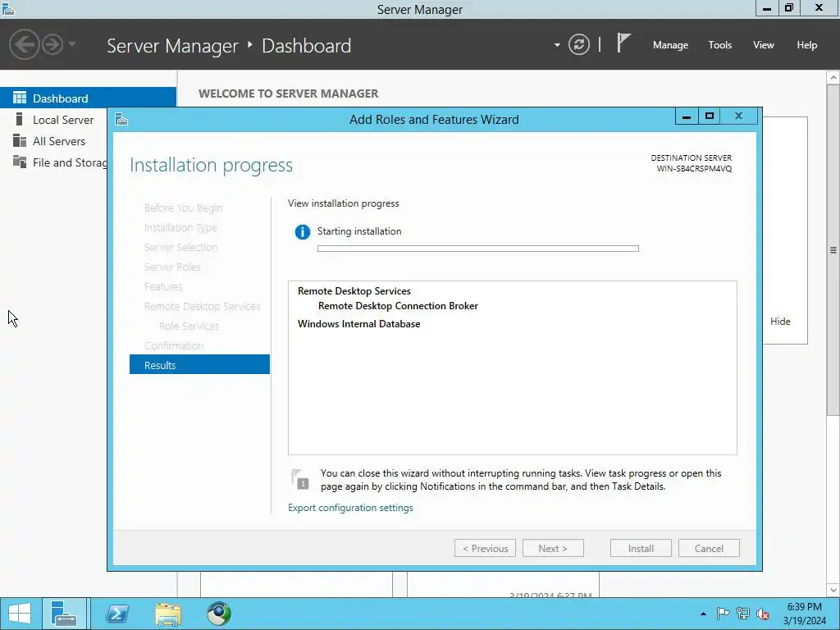Select Server Roles wizard step
This screenshot has height=630, width=840.
pos(172,267)
